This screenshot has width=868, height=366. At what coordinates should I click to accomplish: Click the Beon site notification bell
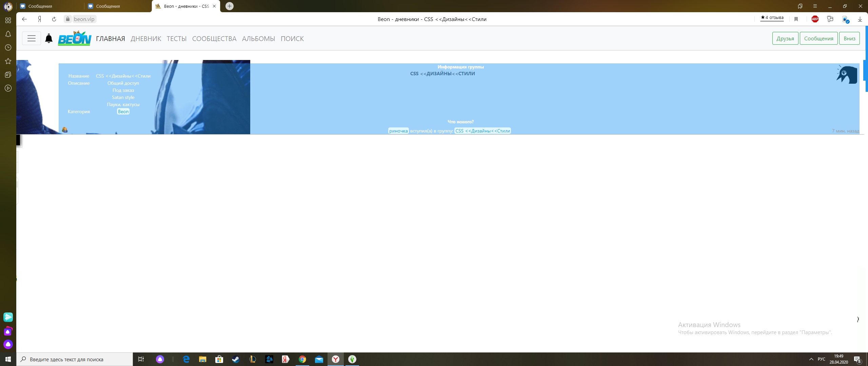pyautogui.click(x=49, y=38)
